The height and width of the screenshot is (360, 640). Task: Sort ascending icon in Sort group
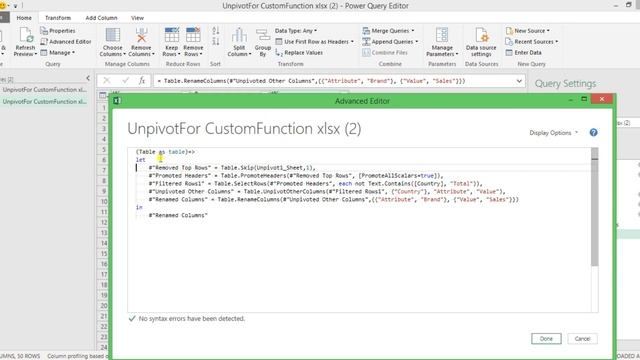216,31
